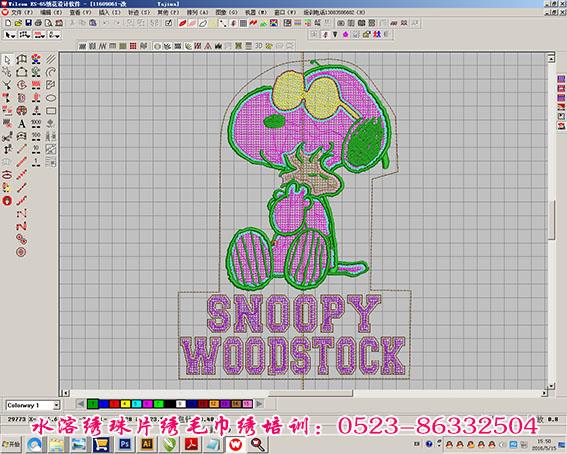567x454 pixels.
Task: Click the magnifier icon in the taskbar
Action: [257, 444]
